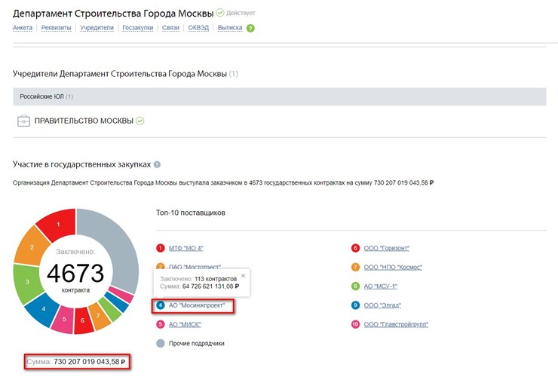This screenshot has width=558, height=392.
Task: Click help icon next to Участие в государственных закупках
Action: [x=157, y=164]
